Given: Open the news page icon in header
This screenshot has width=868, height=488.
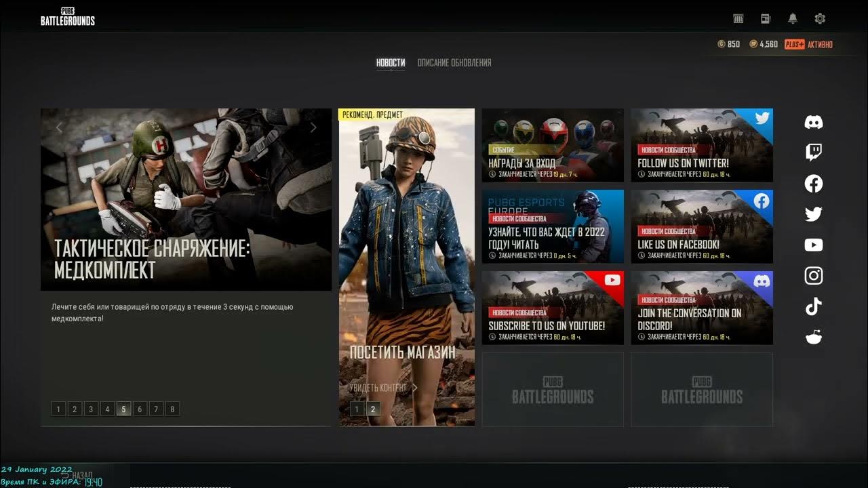Looking at the screenshot, I should 766,19.
